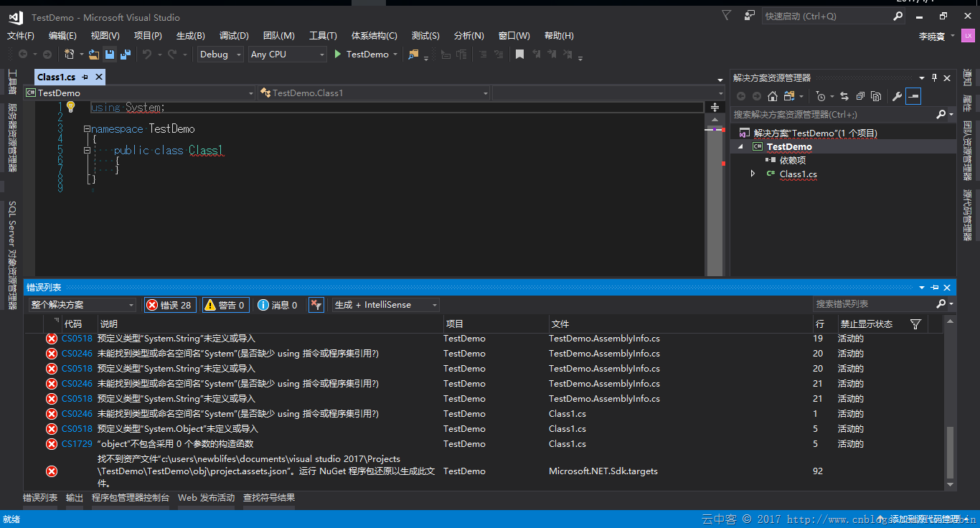Expand the Class1.cs node in Solution Explorer
This screenshot has width=980, height=528.
click(x=753, y=174)
